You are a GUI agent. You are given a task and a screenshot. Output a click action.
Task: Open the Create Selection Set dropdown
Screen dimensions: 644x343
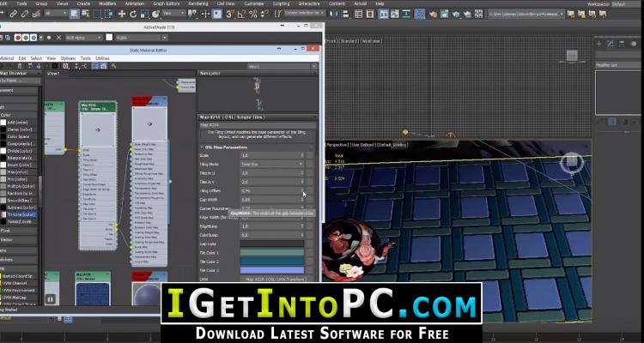pyautogui.click(x=305, y=14)
